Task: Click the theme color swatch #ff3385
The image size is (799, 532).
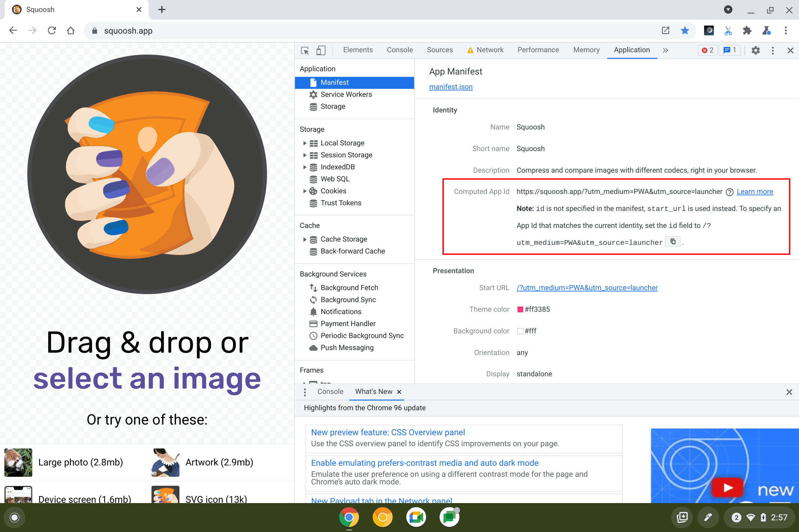Action: click(x=519, y=309)
